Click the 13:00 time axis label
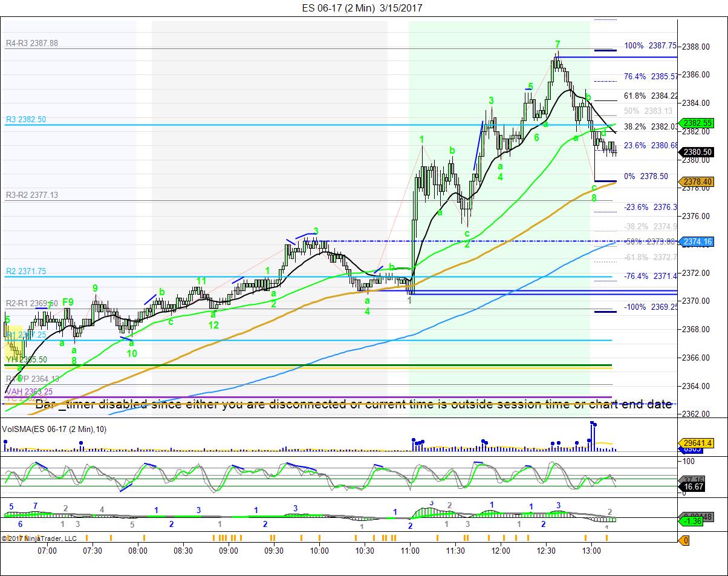The width and height of the screenshot is (728, 576). coord(591,551)
